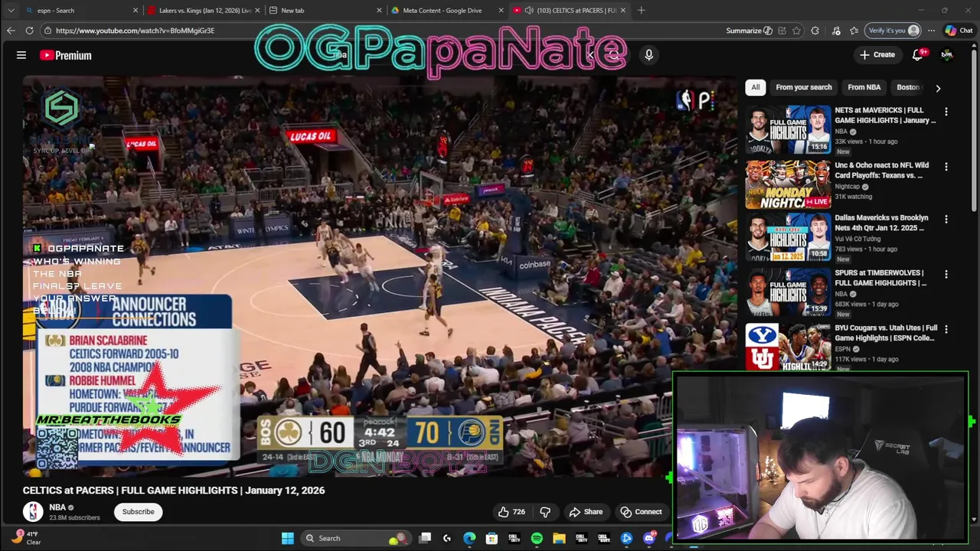Open YouTube notifications bell
This screenshot has width=980, height=551.
pos(918,55)
